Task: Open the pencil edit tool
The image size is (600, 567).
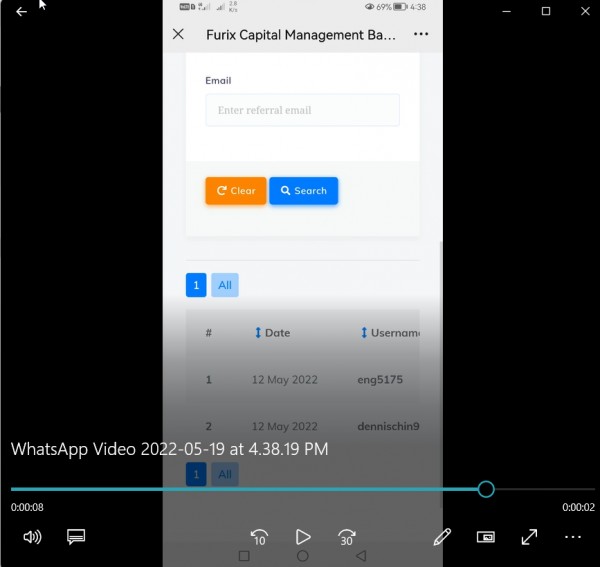Action: [x=442, y=537]
